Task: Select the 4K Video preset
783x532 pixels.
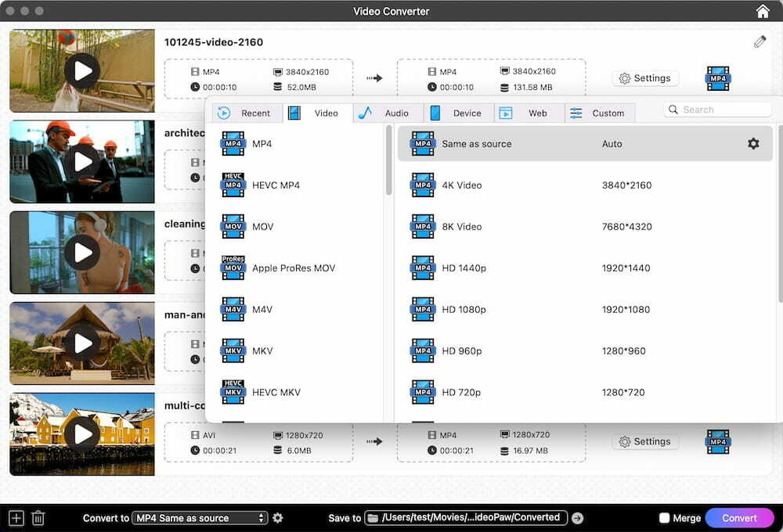Action: pyautogui.click(x=462, y=185)
